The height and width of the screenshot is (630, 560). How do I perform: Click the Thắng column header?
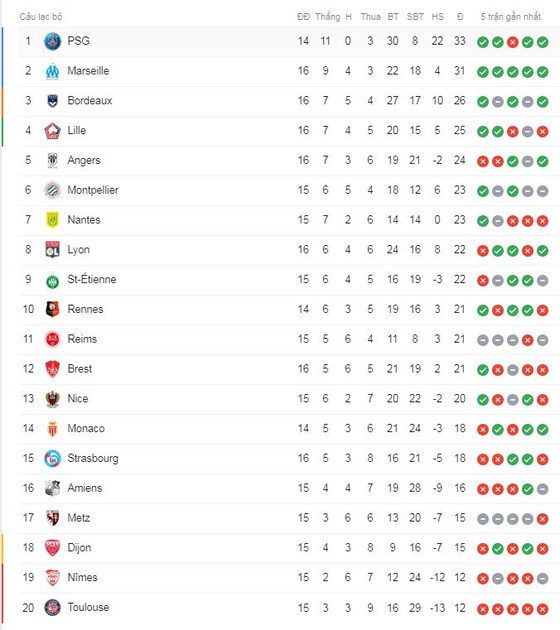327,16
